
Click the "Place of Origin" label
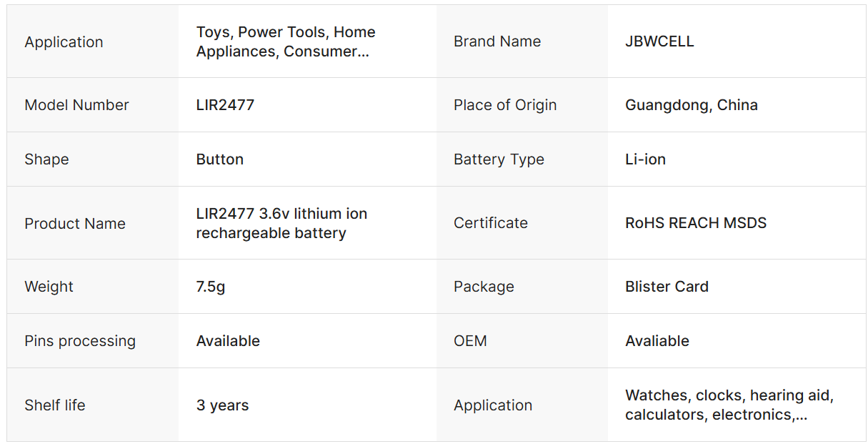pos(505,105)
